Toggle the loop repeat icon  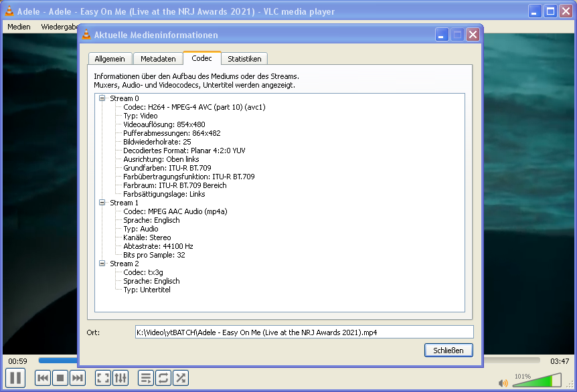(x=163, y=378)
